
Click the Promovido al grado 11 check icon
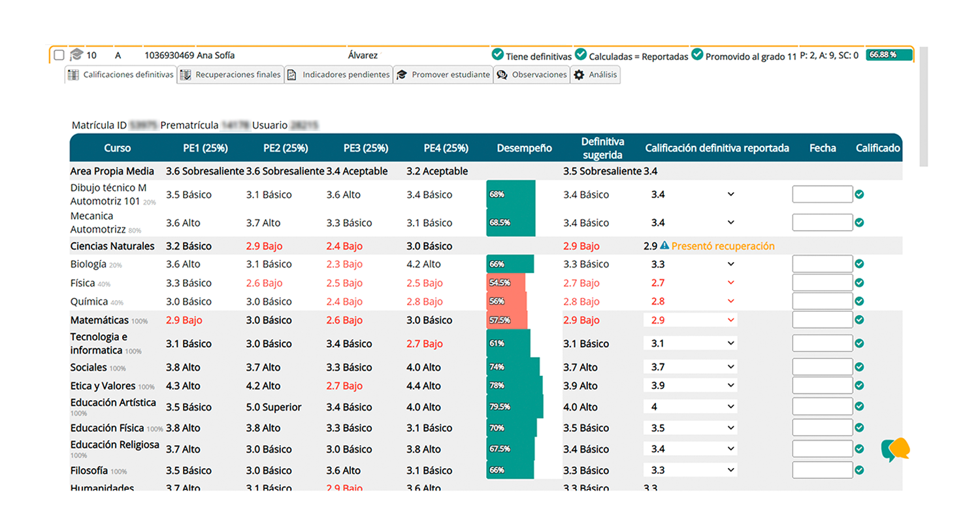point(697,54)
